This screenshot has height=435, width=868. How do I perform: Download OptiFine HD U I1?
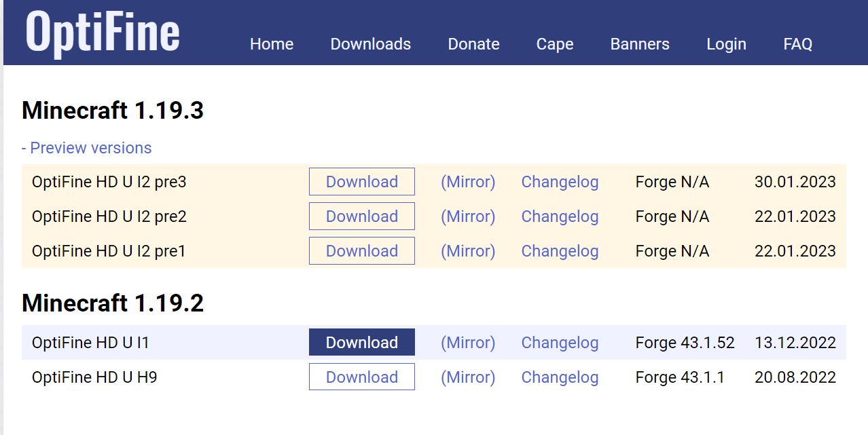click(x=361, y=342)
